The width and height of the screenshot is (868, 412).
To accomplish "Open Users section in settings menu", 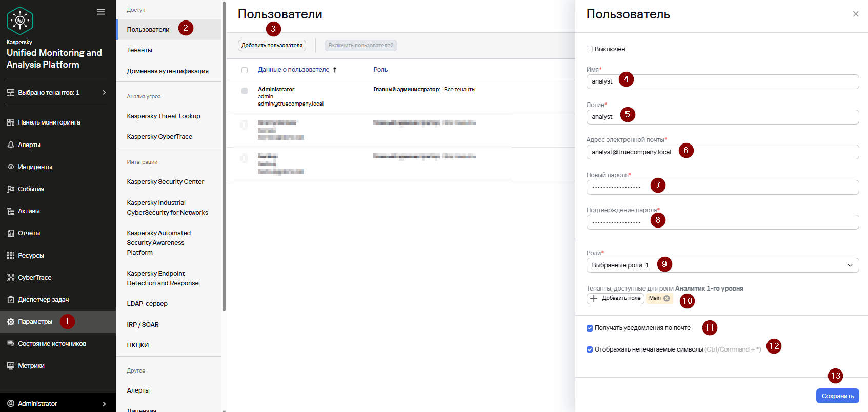I will pyautogui.click(x=148, y=30).
